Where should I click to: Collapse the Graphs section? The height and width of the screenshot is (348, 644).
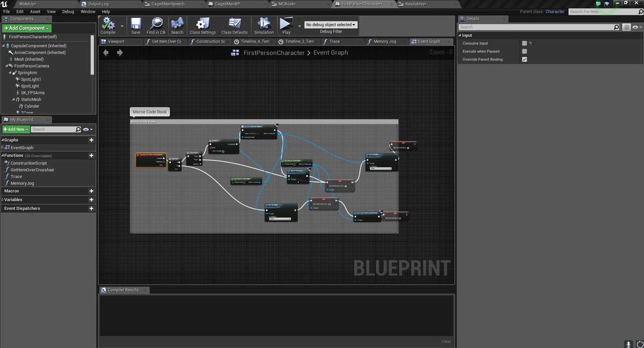point(3,140)
